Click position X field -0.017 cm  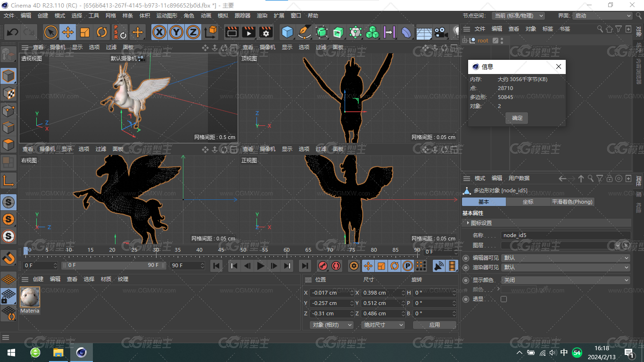click(332, 293)
